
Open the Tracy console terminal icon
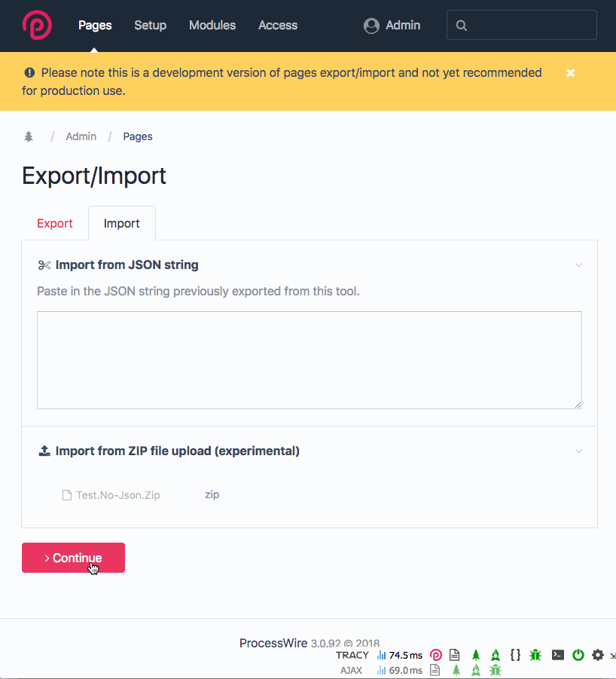click(x=557, y=654)
